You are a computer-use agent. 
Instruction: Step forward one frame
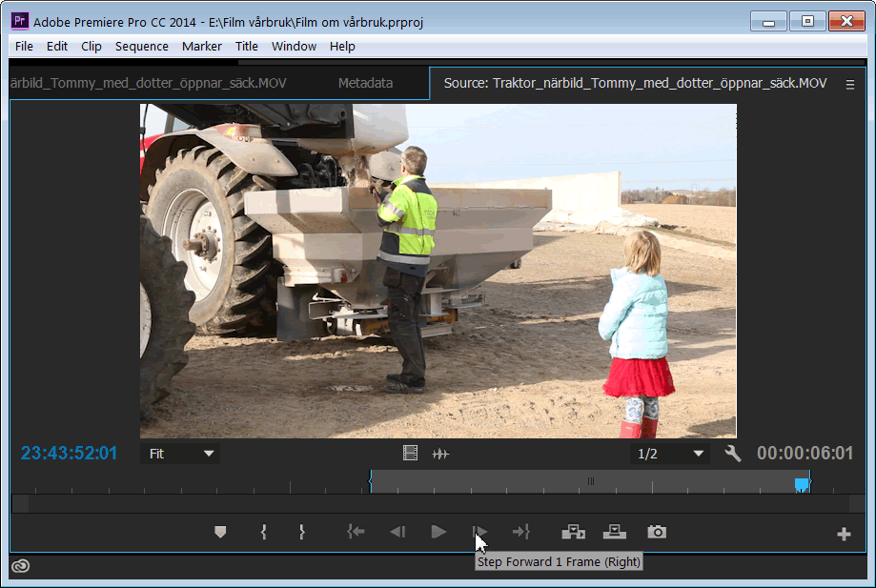pyautogui.click(x=479, y=533)
